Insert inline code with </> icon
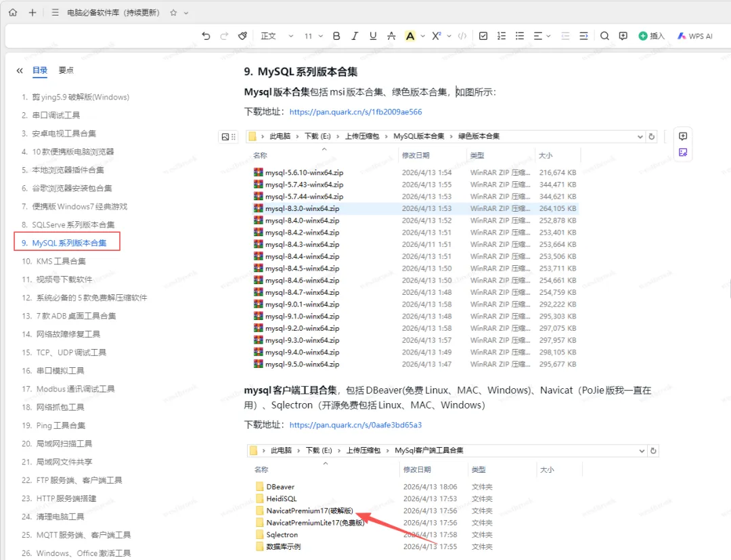The image size is (731, 560). pyautogui.click(x=462, y=36)
